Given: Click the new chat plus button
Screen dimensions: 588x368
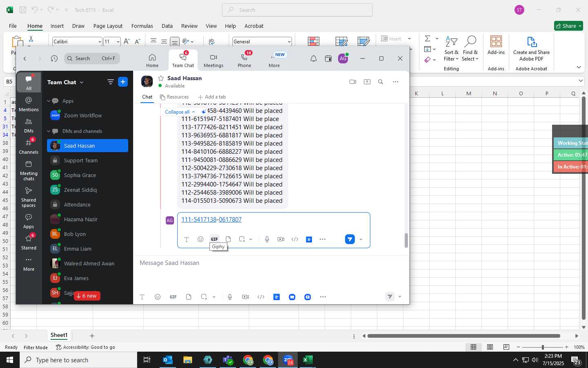Looking at the screenshot, I should pyautogui.click(x=123, y=82).
